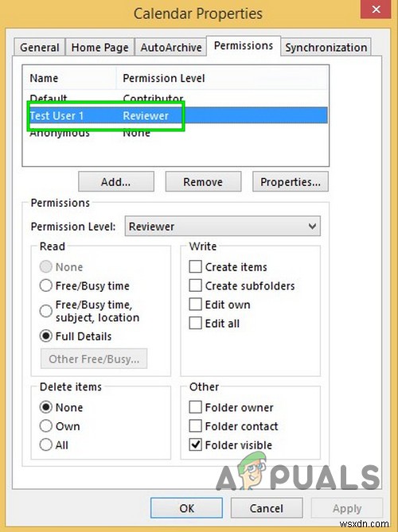Click the Cancel button
This screenshot has width=398, height=532.
[x=267, y=508]
